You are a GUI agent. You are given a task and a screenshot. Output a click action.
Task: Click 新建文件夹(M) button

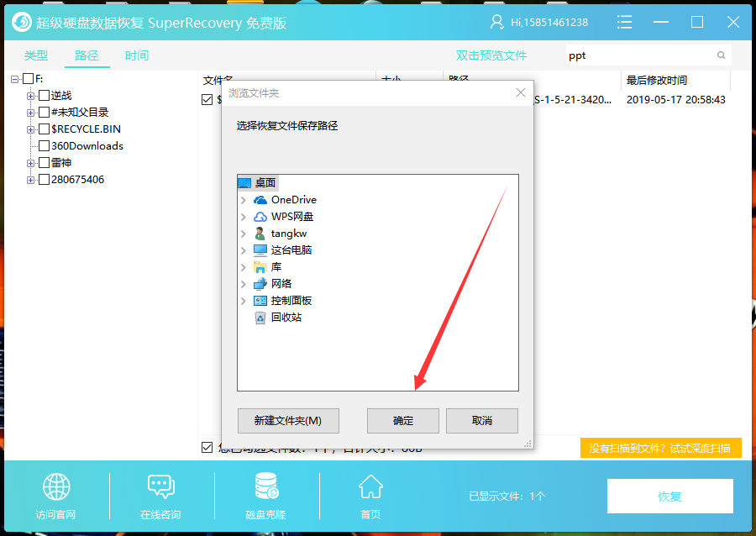point(288,421)
